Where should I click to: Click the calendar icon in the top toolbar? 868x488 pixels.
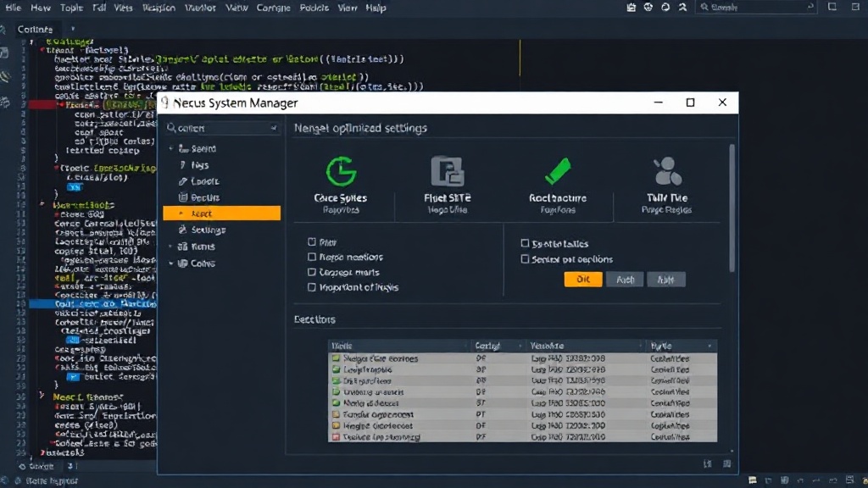point(631,7)
